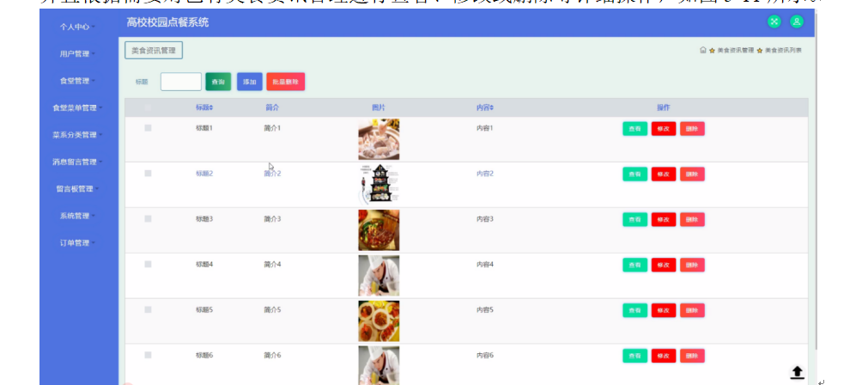Click the blue 添加 button
Viewport: 868px width, 385px height.
tap(250, 82)
